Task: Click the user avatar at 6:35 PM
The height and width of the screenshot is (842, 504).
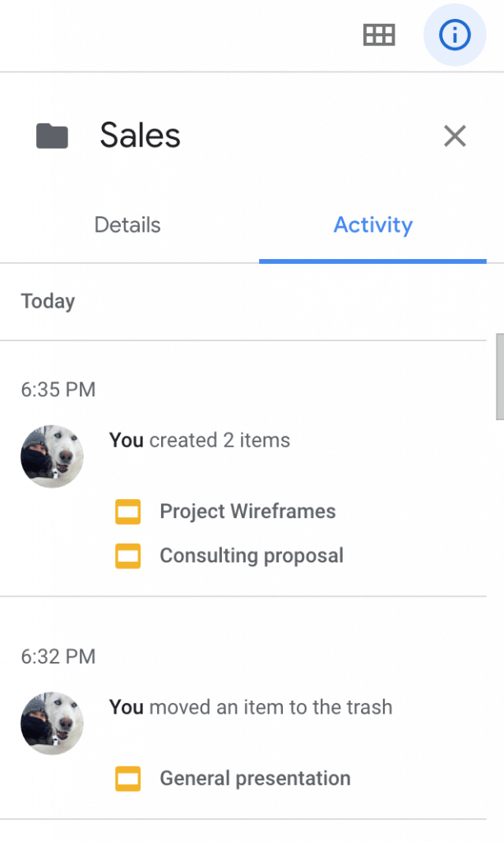Action: [52, 456]
